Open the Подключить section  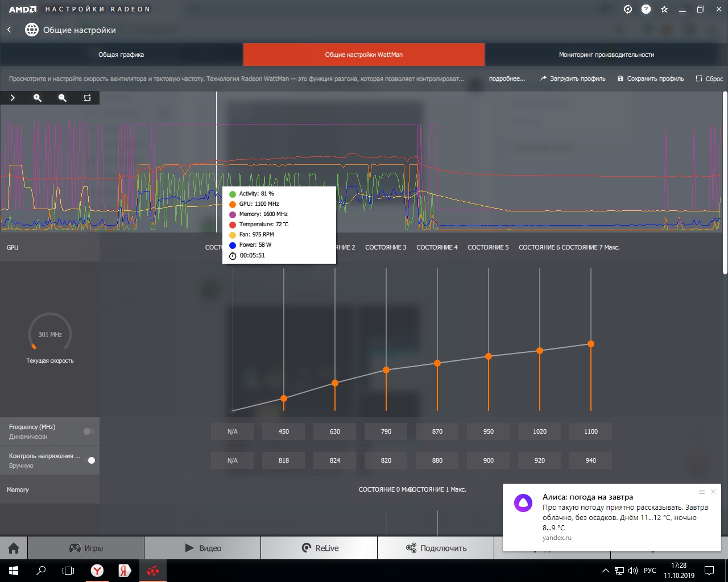[436, 548]
